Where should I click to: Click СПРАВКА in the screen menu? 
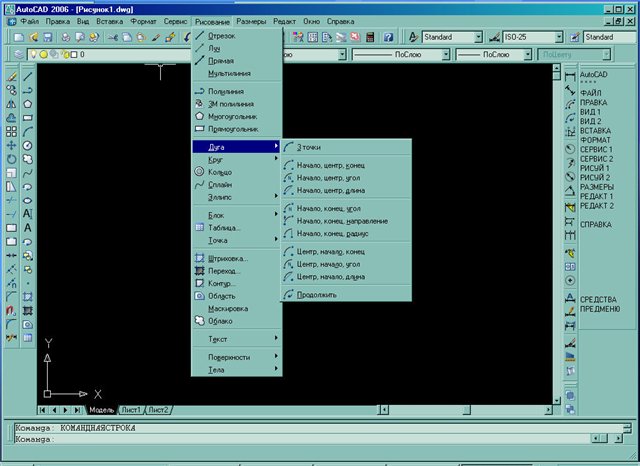click(596, 225)
